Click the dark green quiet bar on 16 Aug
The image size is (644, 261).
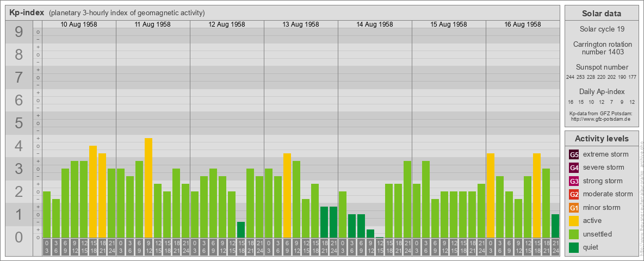[x=555, y=226]
